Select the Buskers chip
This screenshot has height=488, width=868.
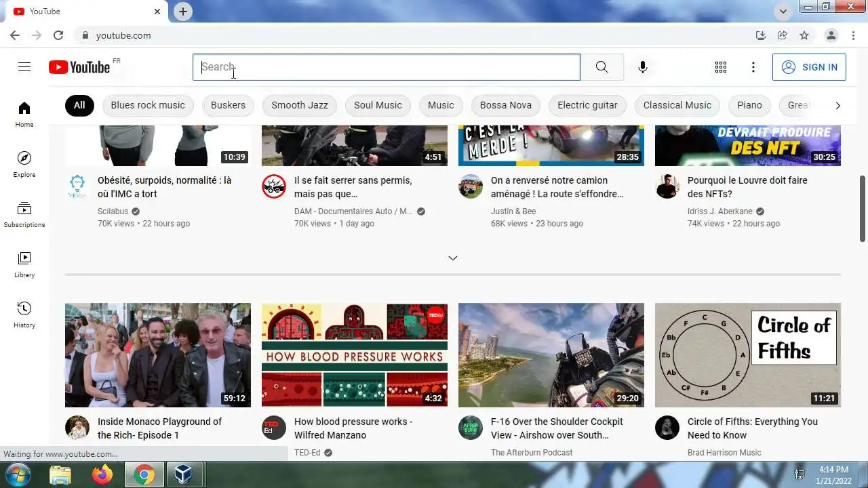pyautogui.click(x=228, y=105)
